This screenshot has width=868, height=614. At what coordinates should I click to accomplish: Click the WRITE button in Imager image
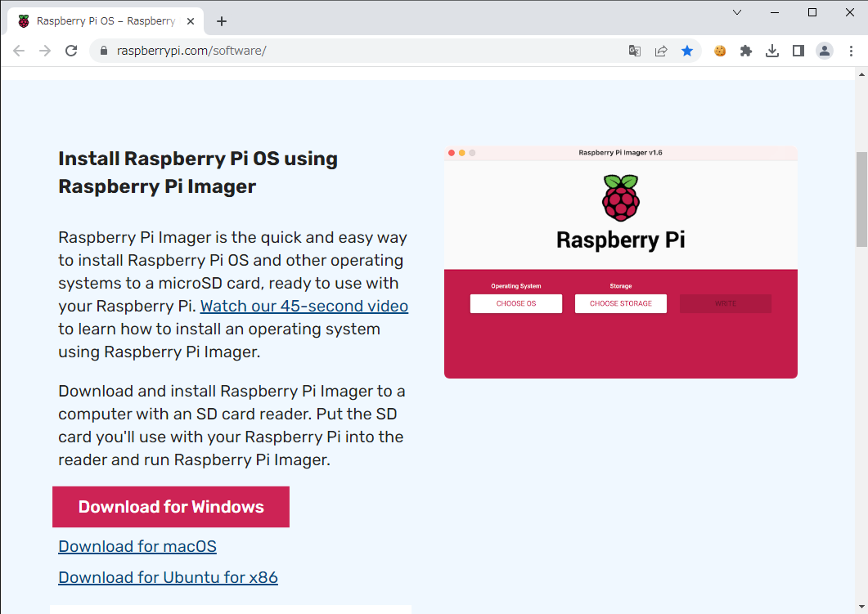click(x=725, y=303)
